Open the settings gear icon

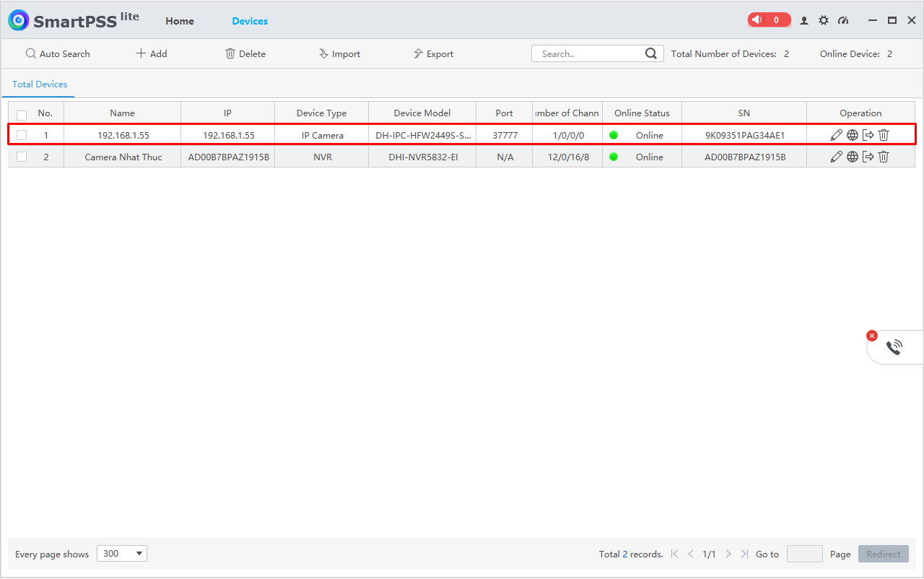pyautogui.click(x=824, y=20)
